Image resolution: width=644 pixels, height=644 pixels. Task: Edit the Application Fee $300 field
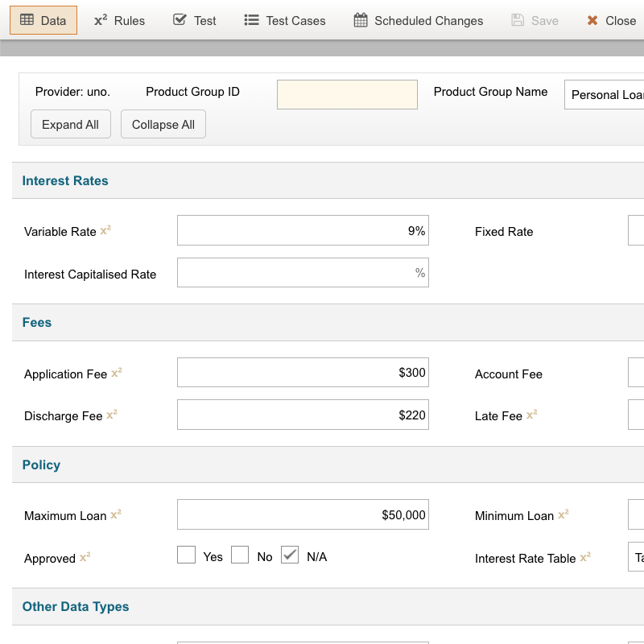pos(303,373)
